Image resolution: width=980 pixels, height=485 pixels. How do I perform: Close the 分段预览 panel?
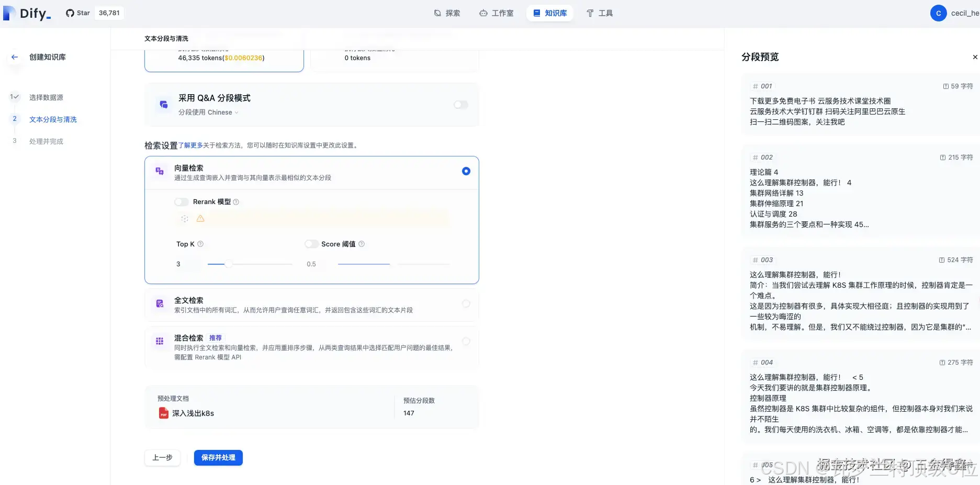pos(975,57)
